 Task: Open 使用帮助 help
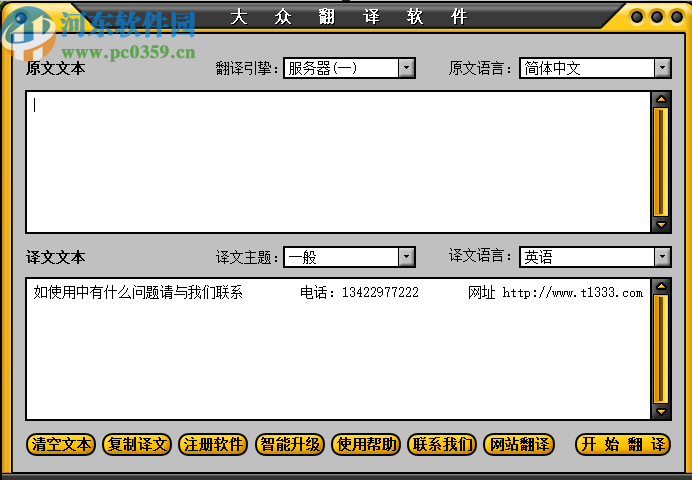click(x=366, y=444)
